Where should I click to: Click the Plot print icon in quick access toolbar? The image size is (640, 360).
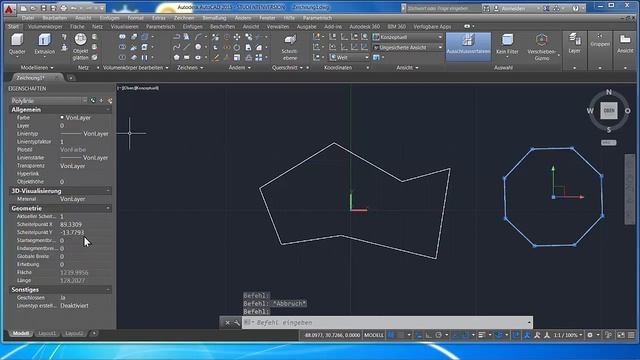64,8
